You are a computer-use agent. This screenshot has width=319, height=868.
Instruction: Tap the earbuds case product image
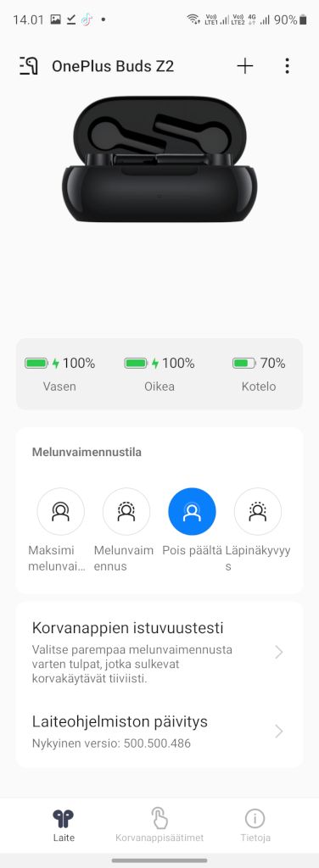tap(159, 159)
